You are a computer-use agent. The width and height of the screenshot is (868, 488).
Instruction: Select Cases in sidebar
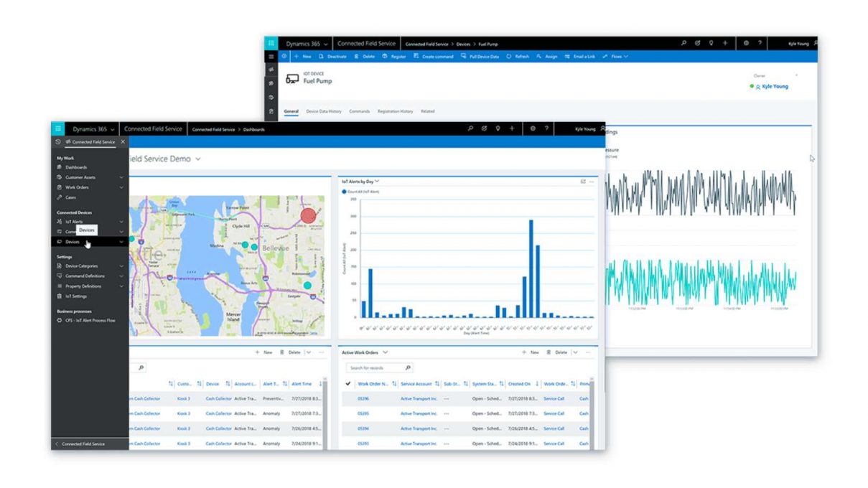(70, 197)
